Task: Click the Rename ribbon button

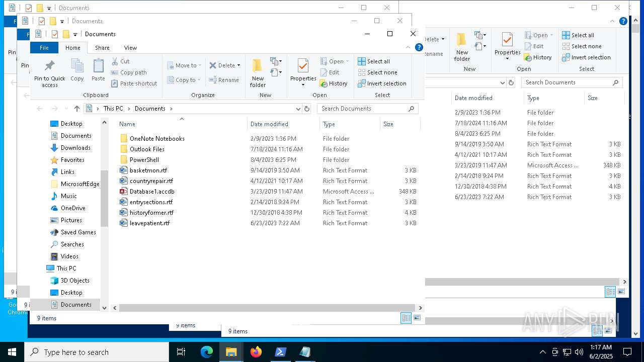Action: tap(224, 80)
